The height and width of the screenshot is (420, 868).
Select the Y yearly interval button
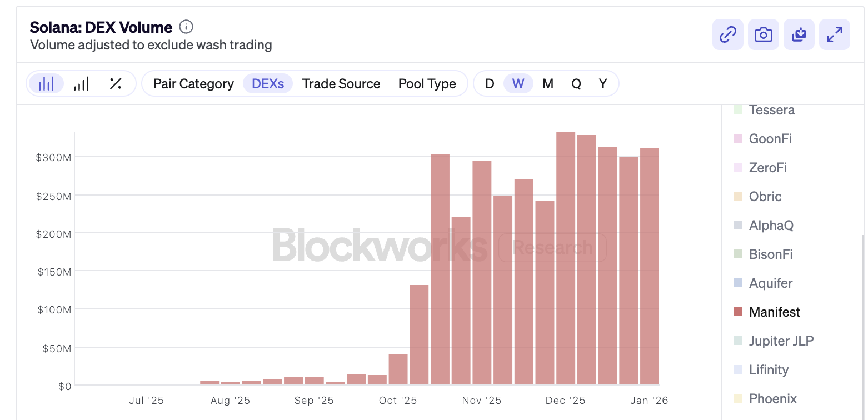click(x=603, y=84)
